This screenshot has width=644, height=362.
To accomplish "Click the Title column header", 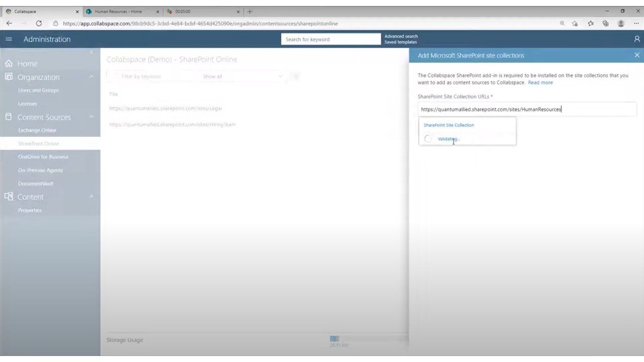I will pos(113,94).
